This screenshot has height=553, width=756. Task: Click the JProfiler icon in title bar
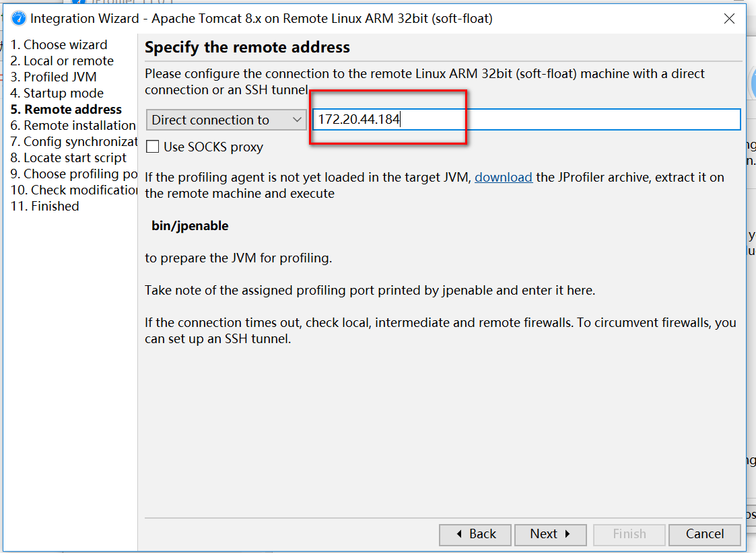(x=18, y=19)
